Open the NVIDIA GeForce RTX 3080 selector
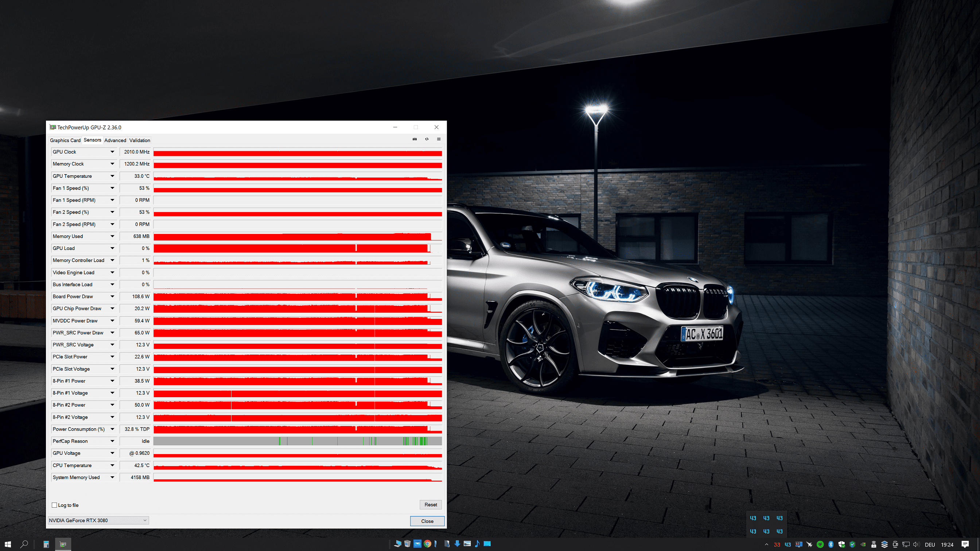The image size is (980, 551). click(98, 520)
